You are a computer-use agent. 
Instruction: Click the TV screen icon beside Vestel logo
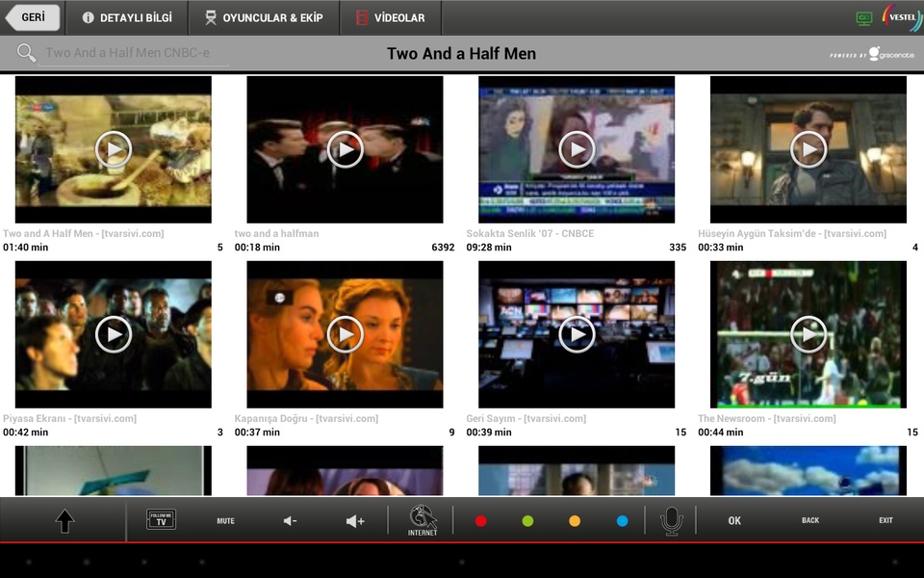coord(864,18)
